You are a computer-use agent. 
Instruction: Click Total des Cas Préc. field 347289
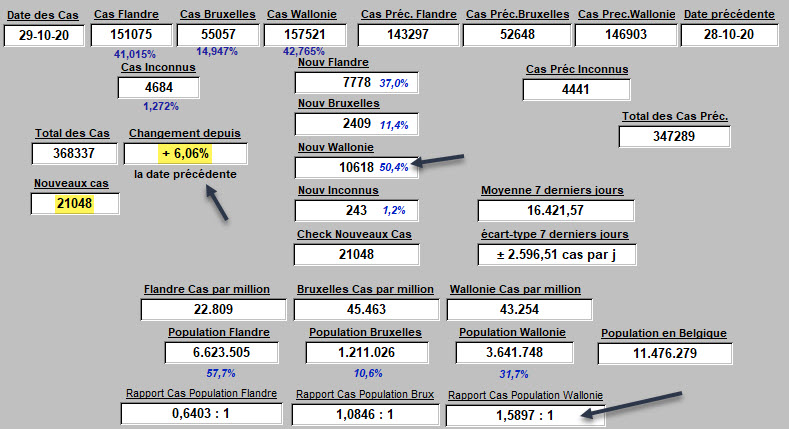click(x=674, y=136)
